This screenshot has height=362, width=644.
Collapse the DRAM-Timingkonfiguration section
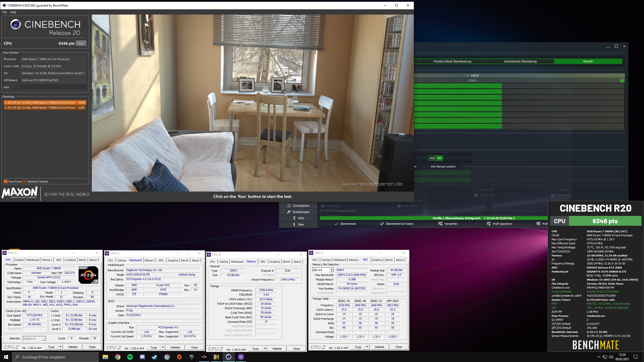321,211
